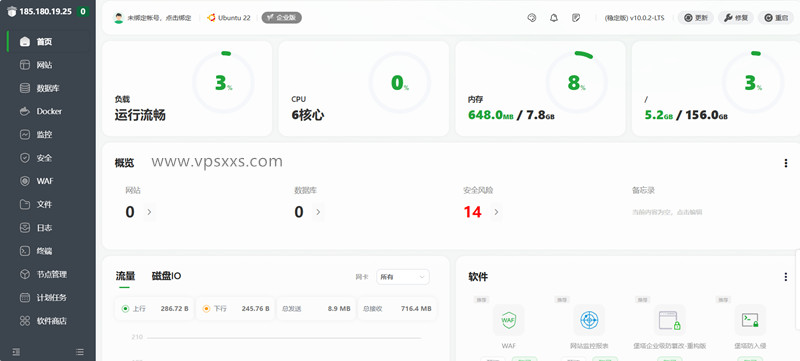Viewport: 800px width, 361px height.
Task: Expand the 网站 count chevron arrow
Action: (x=149, y=212)
